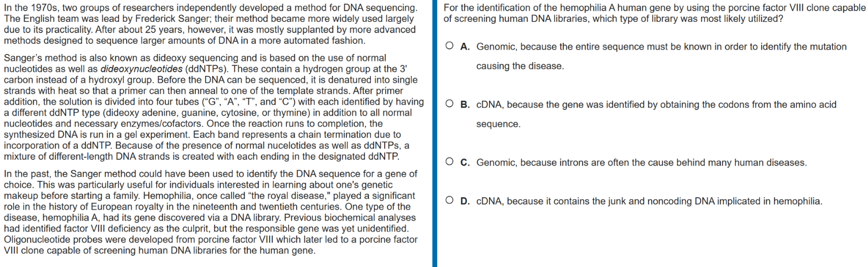Image resolution: width=868 pixels, height=267 pixels.
Task: Click the bold 'C.' option letter
Action: 465,163
